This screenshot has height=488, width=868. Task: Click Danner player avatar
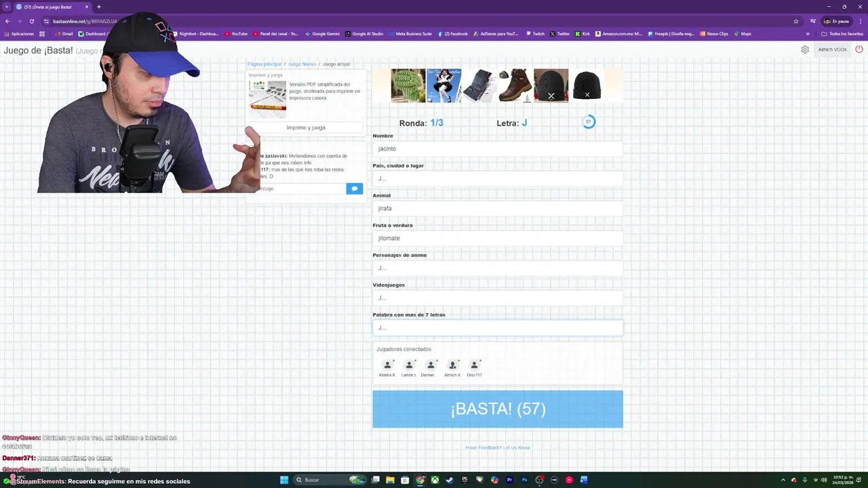pyautogui.click(x=431, y=365)
